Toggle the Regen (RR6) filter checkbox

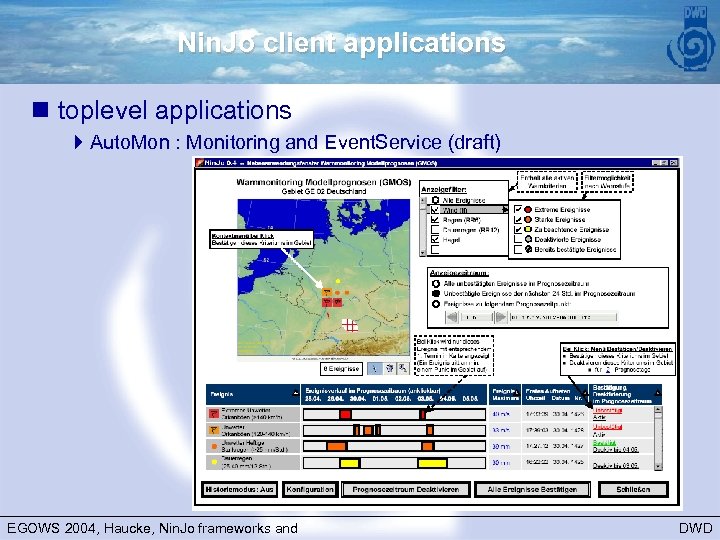pyautogui.click(x=435, y=220)
